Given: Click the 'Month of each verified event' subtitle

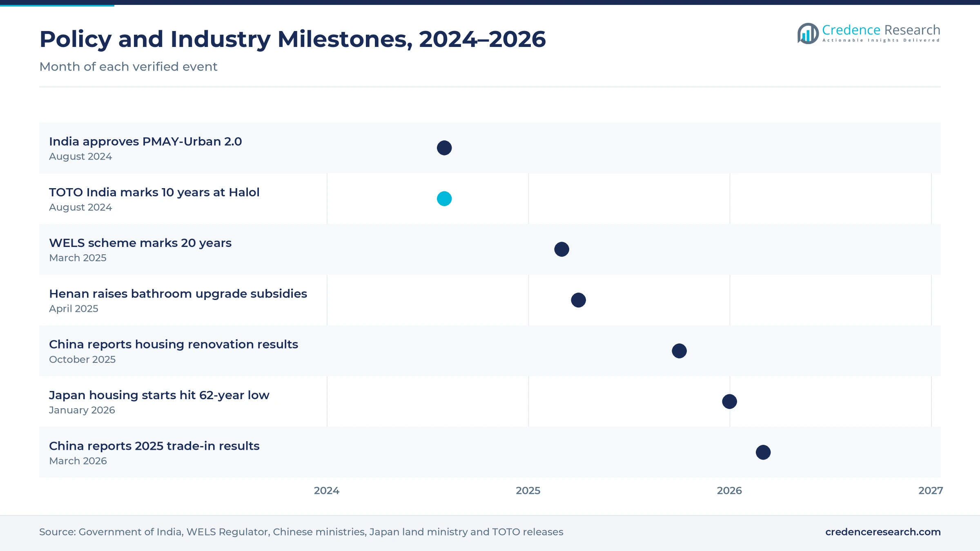Looking at the screenshot, I should (x=128, y=67).
